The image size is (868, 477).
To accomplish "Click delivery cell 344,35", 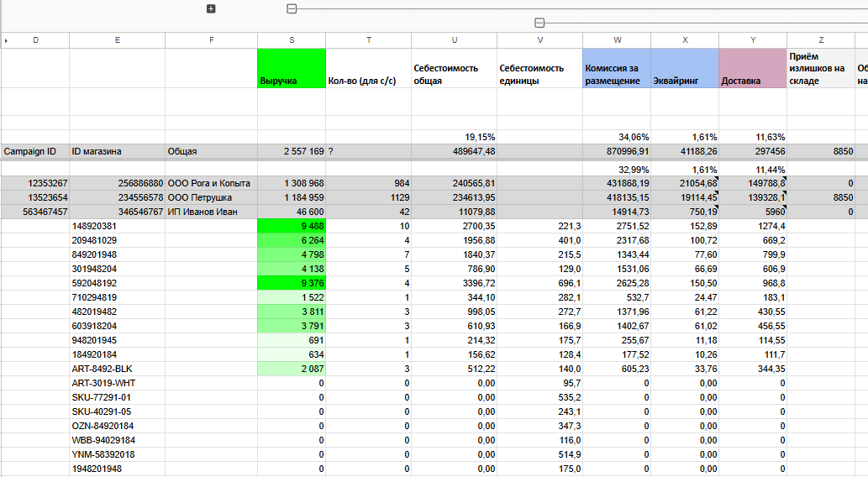I will pyautogui.click(x=754, y=370).
